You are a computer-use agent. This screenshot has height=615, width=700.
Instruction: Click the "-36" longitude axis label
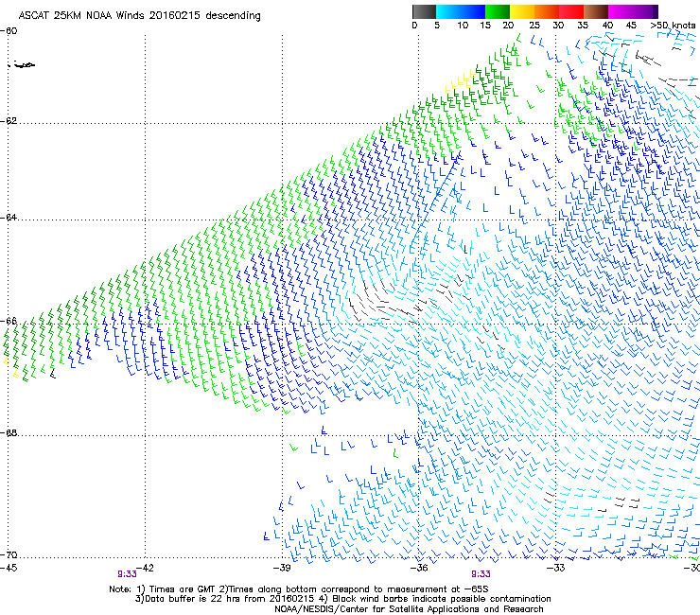tap(419, 568)
